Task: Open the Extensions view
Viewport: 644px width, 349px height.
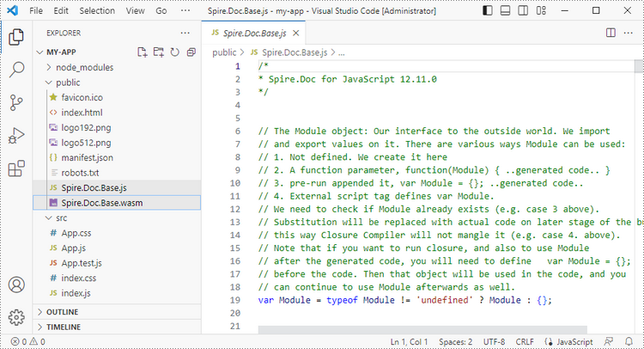Action: tap(16, 168)
